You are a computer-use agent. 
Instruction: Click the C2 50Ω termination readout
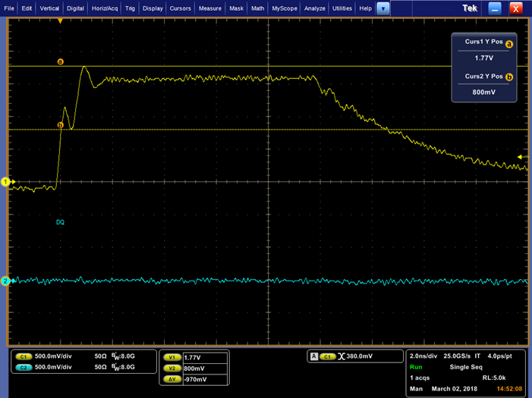[100, 367]
